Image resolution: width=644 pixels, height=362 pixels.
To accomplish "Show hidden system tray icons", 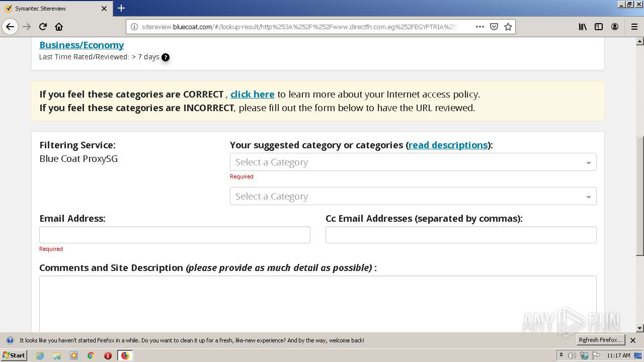I will point(561,355).
